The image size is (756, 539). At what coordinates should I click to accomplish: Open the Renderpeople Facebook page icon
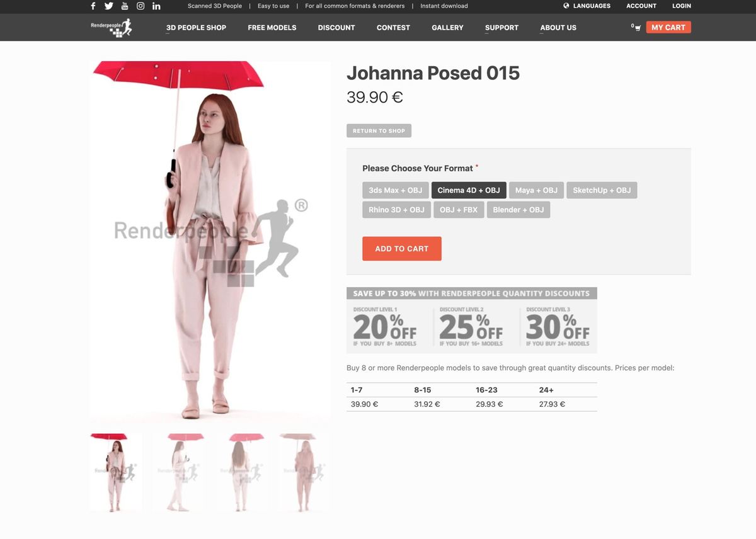tap(93, 6)
